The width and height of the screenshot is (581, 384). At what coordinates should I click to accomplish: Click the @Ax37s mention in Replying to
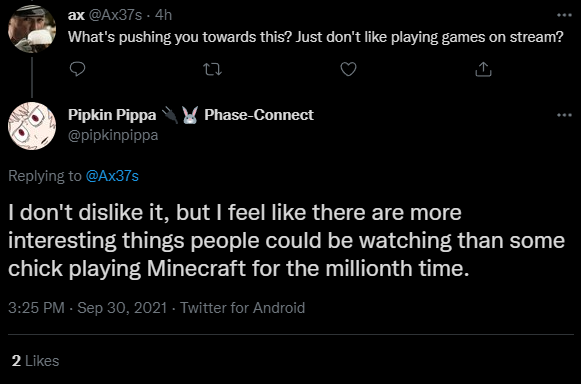click(112, 176)
